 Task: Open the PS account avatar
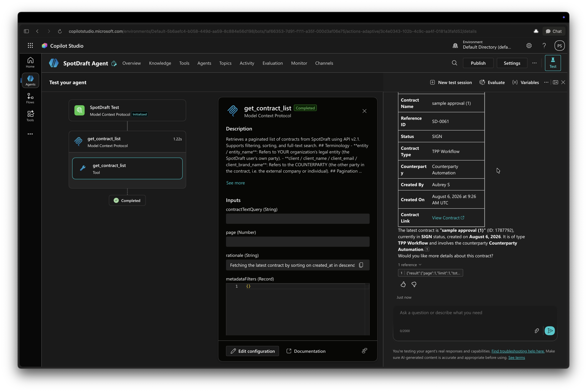pos(559,46)
